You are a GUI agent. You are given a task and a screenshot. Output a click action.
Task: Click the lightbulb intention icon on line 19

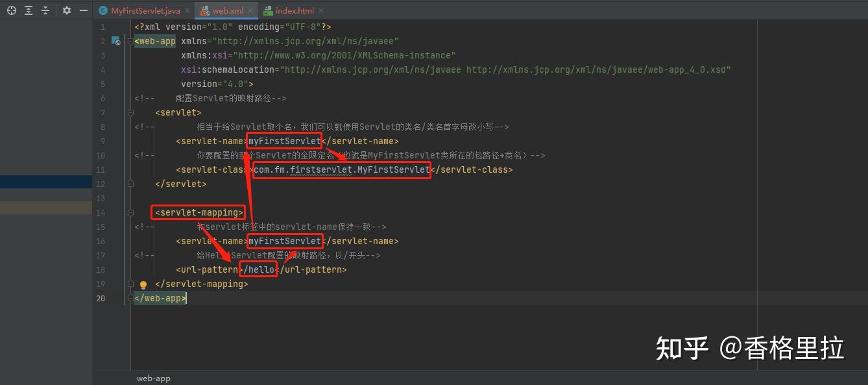point(143,284)
